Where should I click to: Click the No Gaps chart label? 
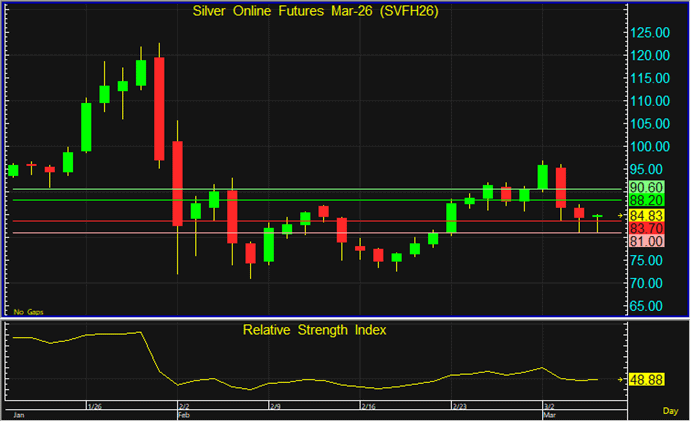[x=27, y=312]
